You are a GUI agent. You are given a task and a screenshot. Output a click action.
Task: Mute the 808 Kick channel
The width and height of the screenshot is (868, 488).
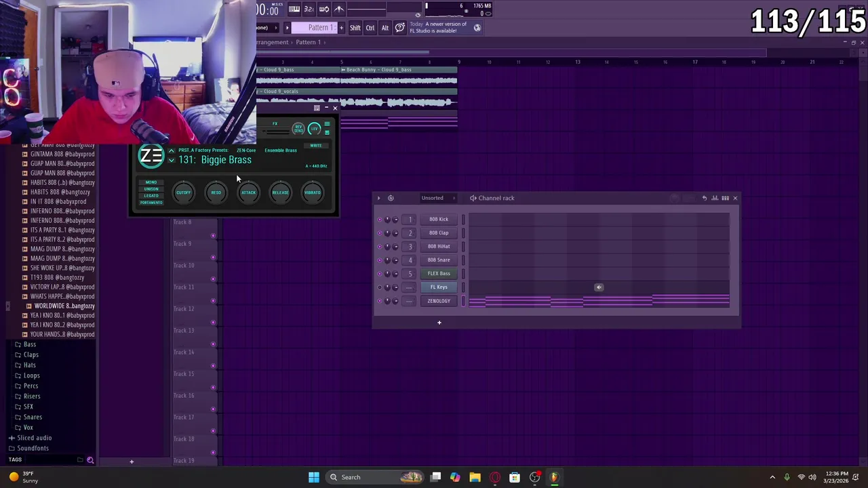click(x=380, y=220)
